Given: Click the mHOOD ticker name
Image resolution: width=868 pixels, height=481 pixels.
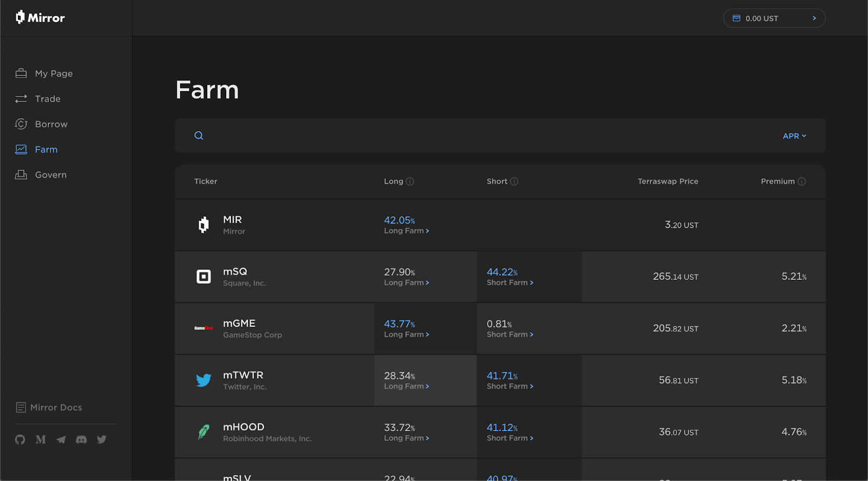Looking at the screenshot, I should (x=244, y=427).
